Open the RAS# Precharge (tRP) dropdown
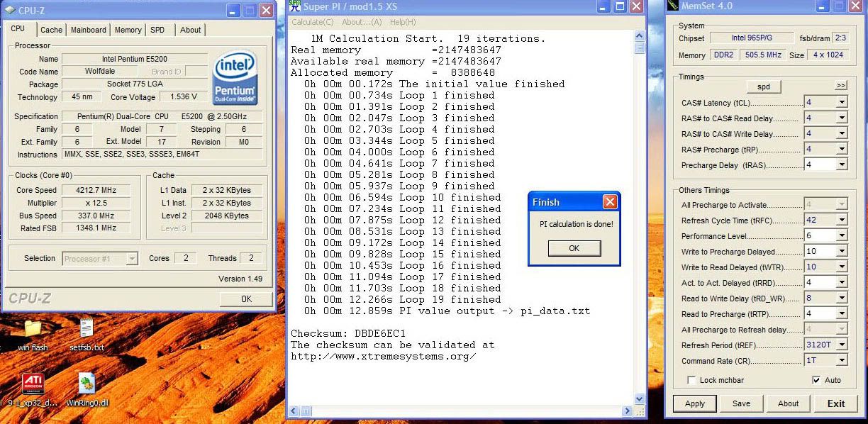This screenshot has height=424, width=868. (842, 150)
